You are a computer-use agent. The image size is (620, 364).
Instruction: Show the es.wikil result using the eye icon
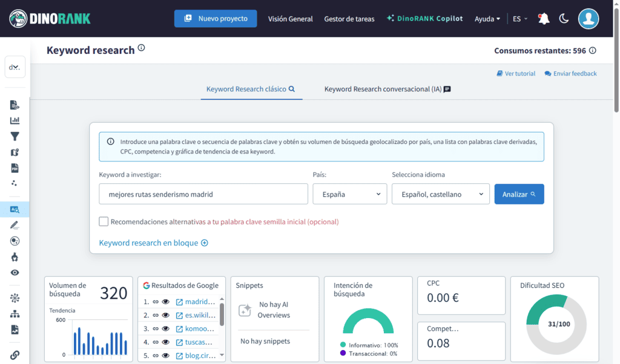click(165, 315)
